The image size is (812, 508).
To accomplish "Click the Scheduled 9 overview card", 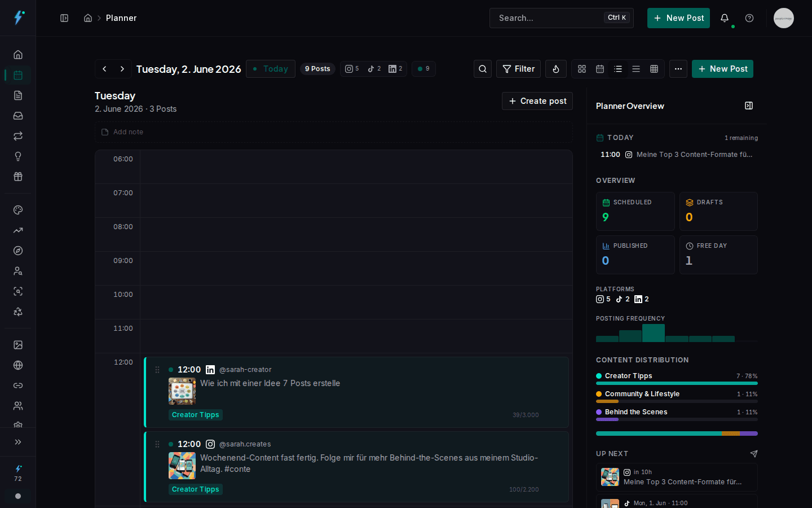I will click(x=635, y=211).
